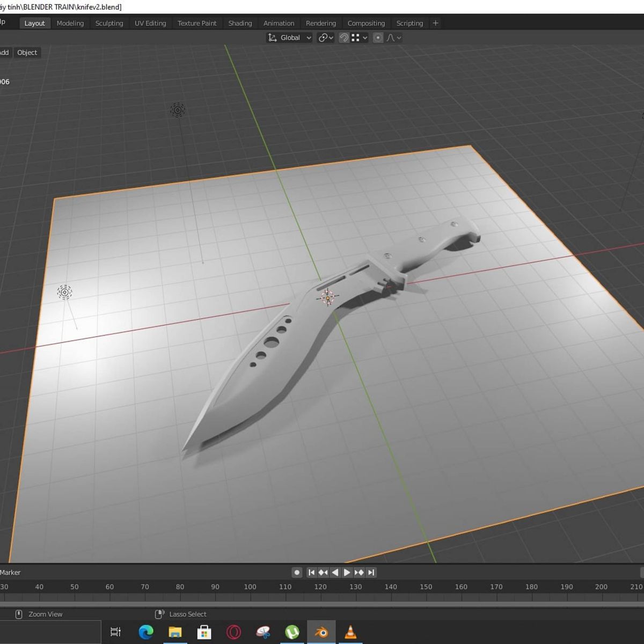The width and height of the screenshot is (644, 644).
Task: Play the animation in reverse
Action: pyautogui.click(x=335, y=573)
